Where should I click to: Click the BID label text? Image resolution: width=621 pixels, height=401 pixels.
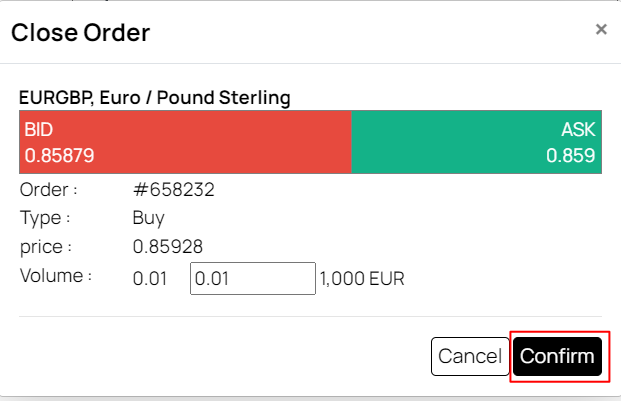coord(39,130)
